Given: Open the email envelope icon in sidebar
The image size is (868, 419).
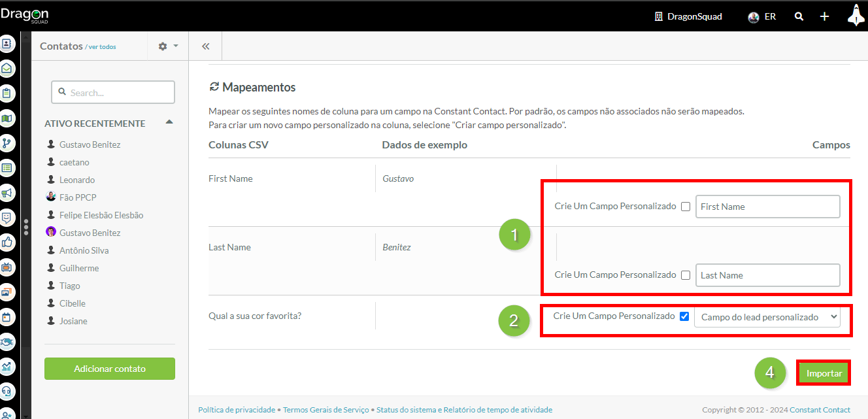Looking at the screenshot, I should [x=7, y=69].
